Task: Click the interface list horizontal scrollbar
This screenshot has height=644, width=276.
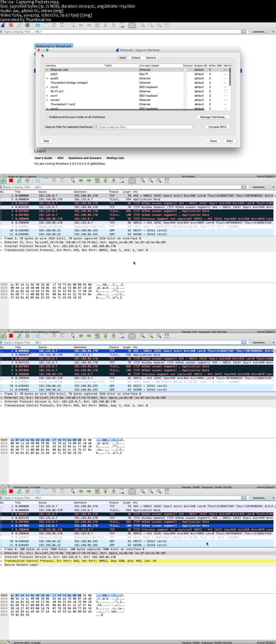Action: coord(125,110)
